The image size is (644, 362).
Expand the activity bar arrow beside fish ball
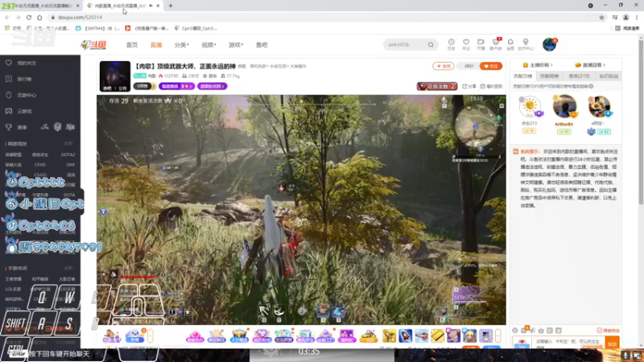pyautogui.click(x=151, y=335)
